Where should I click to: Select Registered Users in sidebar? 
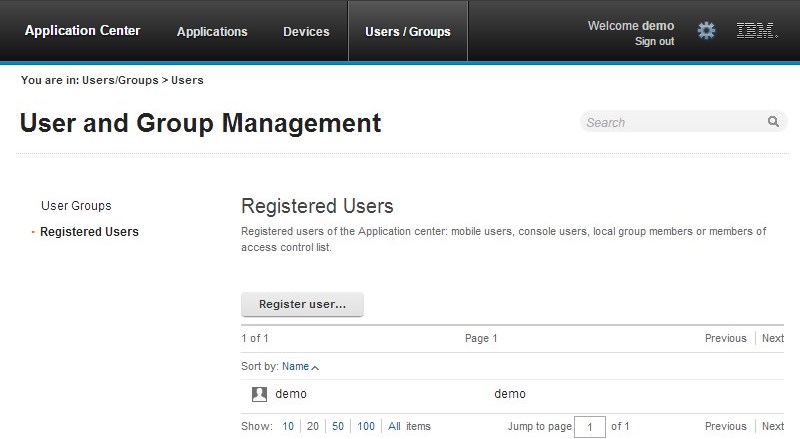(89, 232)
